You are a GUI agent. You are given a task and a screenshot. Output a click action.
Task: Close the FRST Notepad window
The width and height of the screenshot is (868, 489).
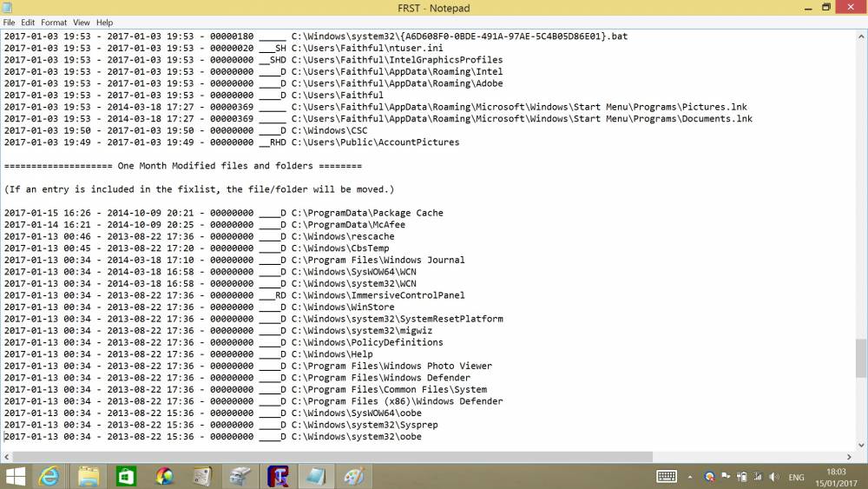tap(851, 7)
